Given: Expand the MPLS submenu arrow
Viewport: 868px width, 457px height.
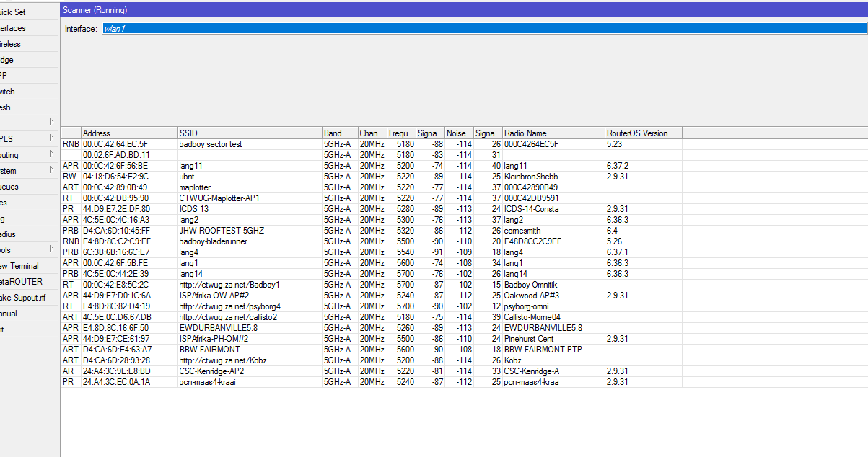Looking at the screenshot, I should point(51,138).
